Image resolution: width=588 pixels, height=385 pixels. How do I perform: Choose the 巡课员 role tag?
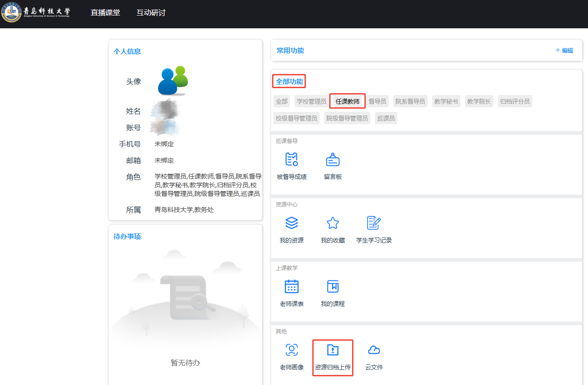[386, 118]
